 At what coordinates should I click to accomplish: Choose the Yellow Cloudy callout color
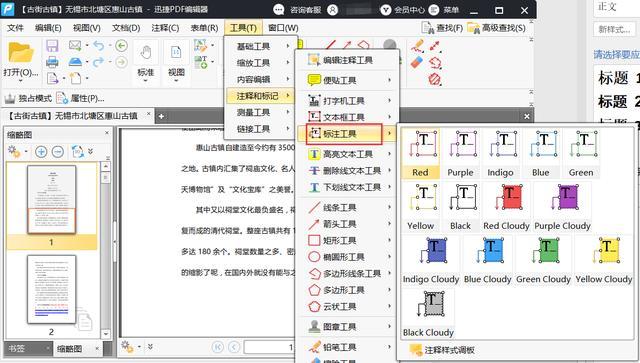tap(604, 260)
